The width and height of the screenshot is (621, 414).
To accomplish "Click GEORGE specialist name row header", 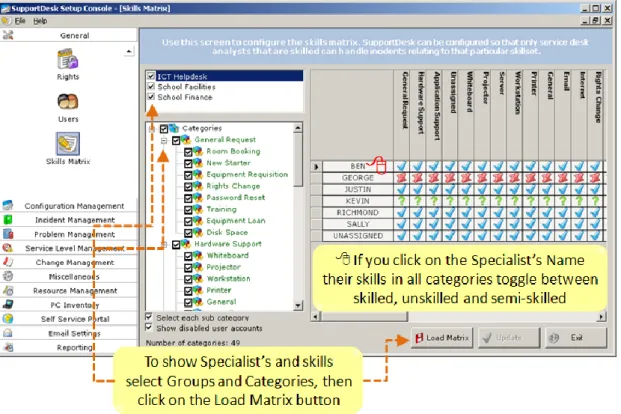I will click(358, 178).
